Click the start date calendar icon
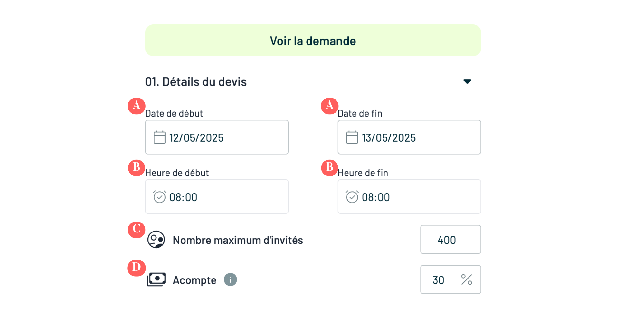Viewport: 644px width, 322px height. tap(159, 137)
